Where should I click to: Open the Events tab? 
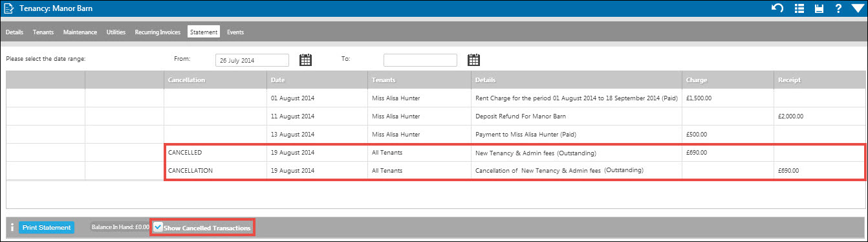pyautogui.click(x=235, y=32)
